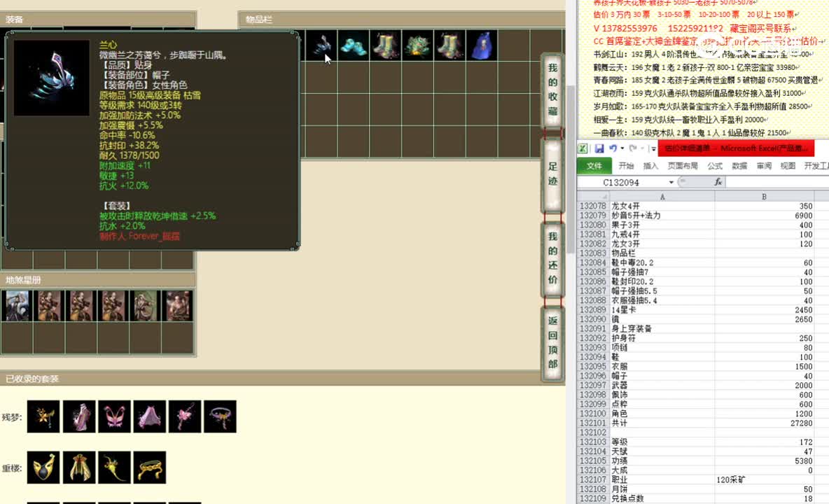Undo the last action in Excel
The image size is (829, 504).
pos(613,149)
